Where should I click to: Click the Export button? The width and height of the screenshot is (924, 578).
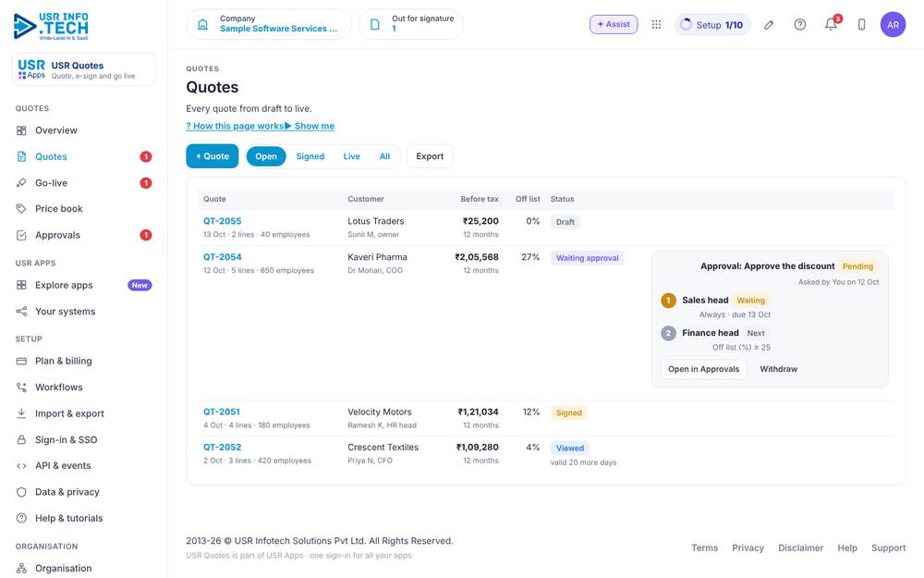(x=430, y=156)
